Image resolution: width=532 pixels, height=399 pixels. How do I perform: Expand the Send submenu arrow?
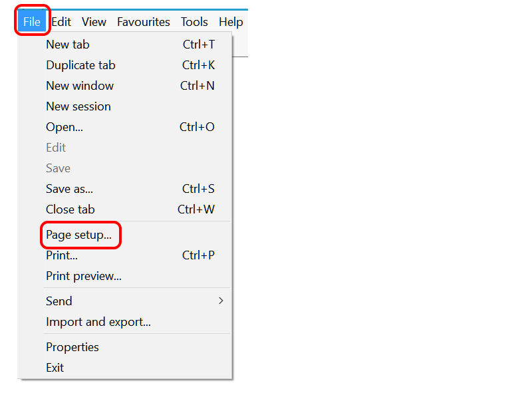(x=221, y=301)
